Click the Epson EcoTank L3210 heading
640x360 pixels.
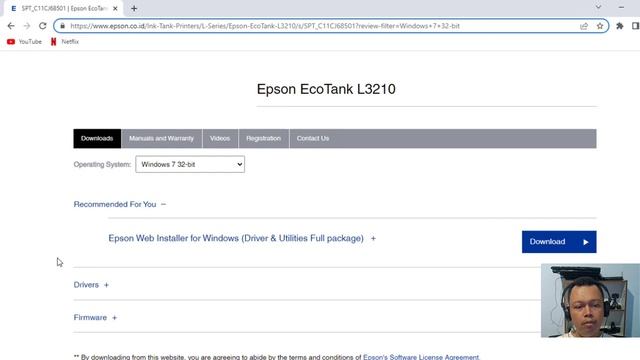tap(326, 89)
